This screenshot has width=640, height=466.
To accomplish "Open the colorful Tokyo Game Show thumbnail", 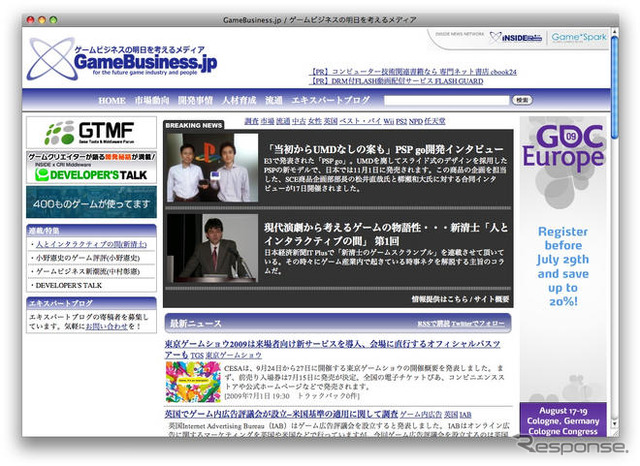I will click(193, 382).
